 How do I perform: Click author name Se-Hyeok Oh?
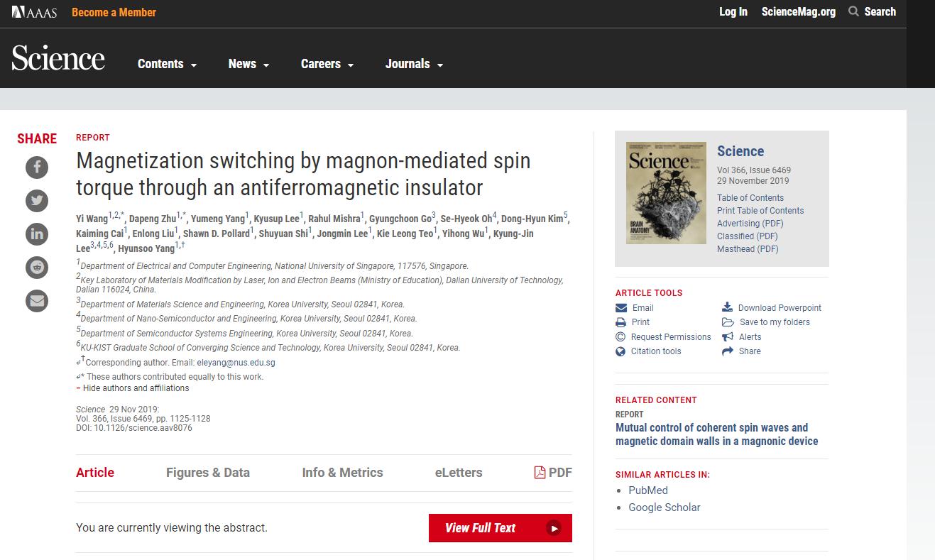click(x=466, y=219)
